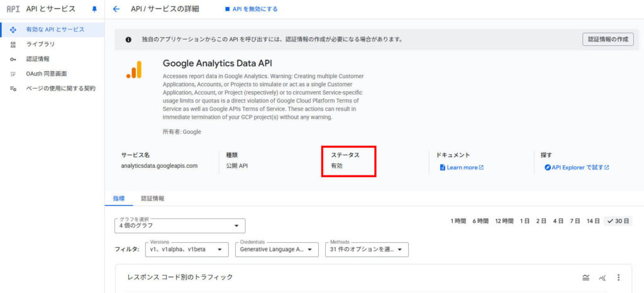Select the 1 時間 time range

pos(458,221)
